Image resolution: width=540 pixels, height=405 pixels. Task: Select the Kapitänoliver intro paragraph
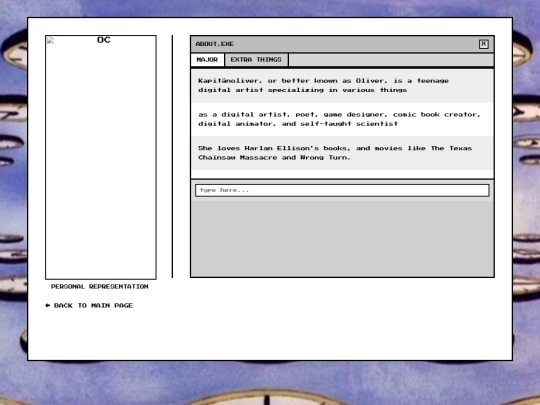342,85
